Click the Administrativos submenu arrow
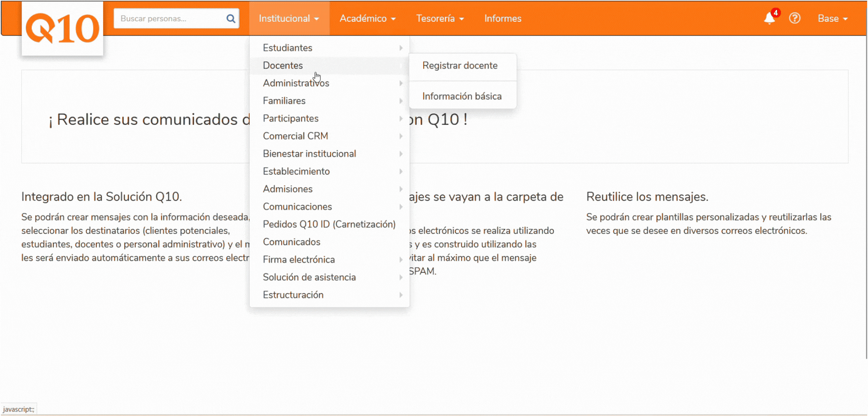The image size is (868, 416). (x=401, y=83)
